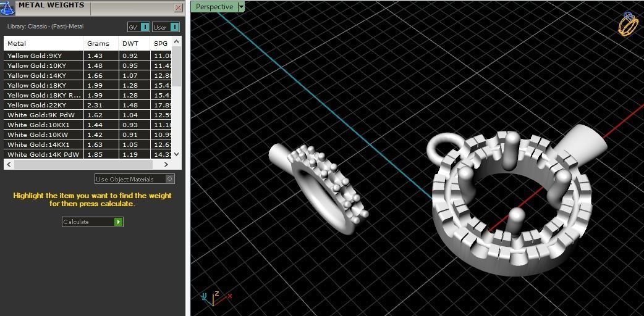The height and width of the screenshot is (316, 644).
Task: Click the left arrow of horizontal scrollbar
Action: coord(9,164)
